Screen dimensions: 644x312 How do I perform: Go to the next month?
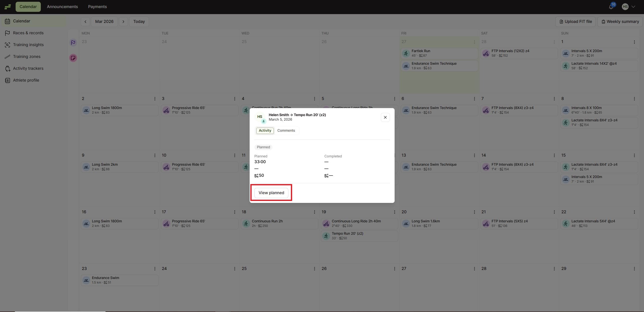click(123, 22)
